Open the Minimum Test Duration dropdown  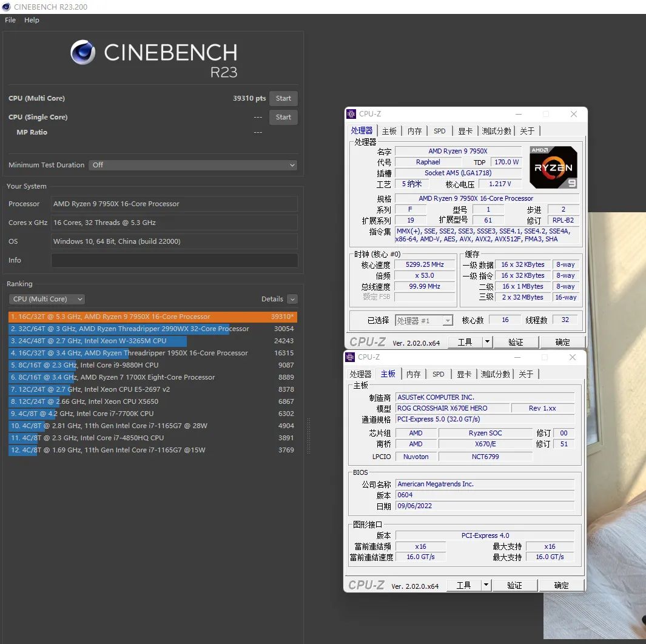(193, 165)
